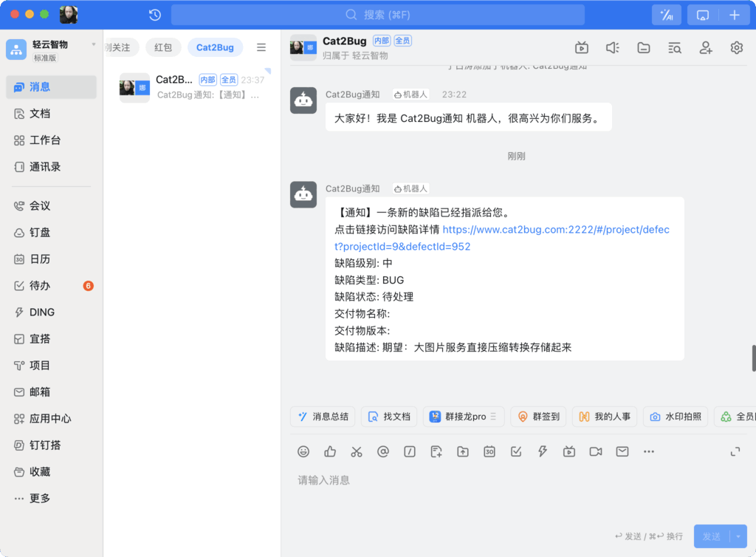
Task: Expand 轻云智物 organization switcher arrow
Action: 94,44
